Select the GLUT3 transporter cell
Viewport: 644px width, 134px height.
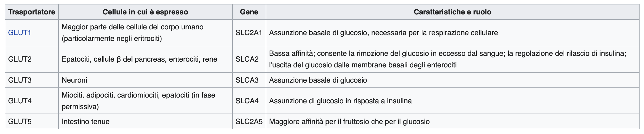pos(20,80)
